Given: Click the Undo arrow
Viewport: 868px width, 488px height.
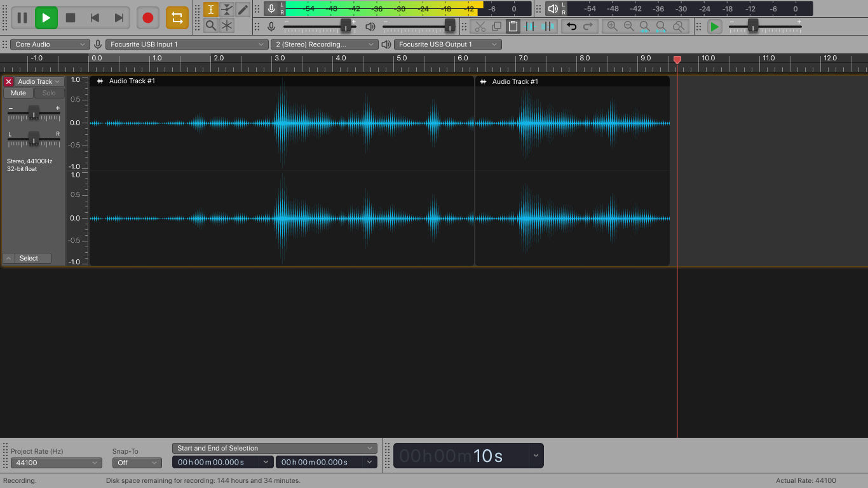Looking at the screenshot, I should [571, 27].
